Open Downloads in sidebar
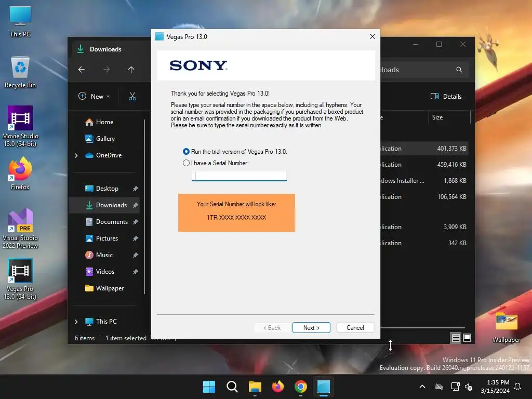The height and width of the screenshot is (399, 532). (106, 205)
